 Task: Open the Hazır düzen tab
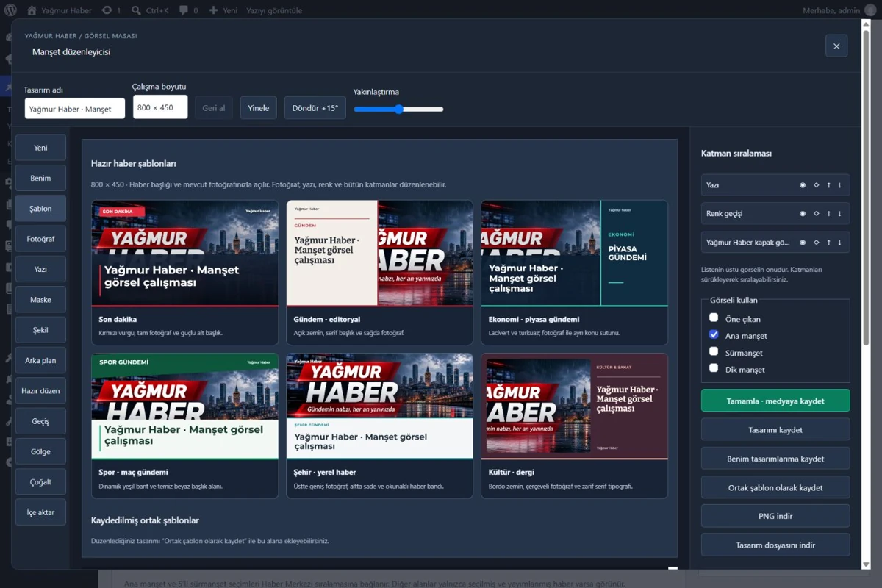click(40, 391)
